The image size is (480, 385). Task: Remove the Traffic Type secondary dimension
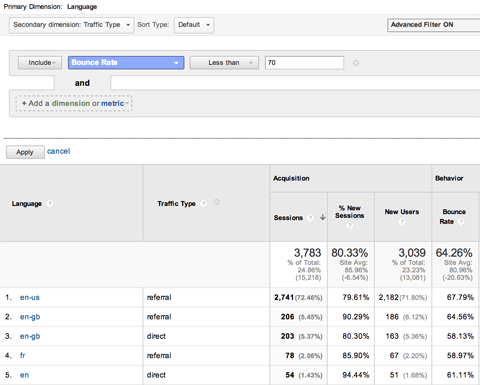pos(217,202)
